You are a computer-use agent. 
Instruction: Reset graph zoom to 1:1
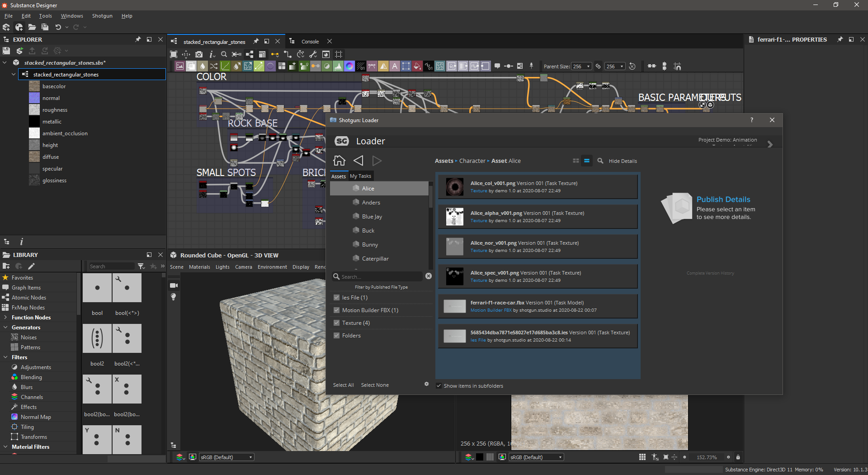(186, 54)
